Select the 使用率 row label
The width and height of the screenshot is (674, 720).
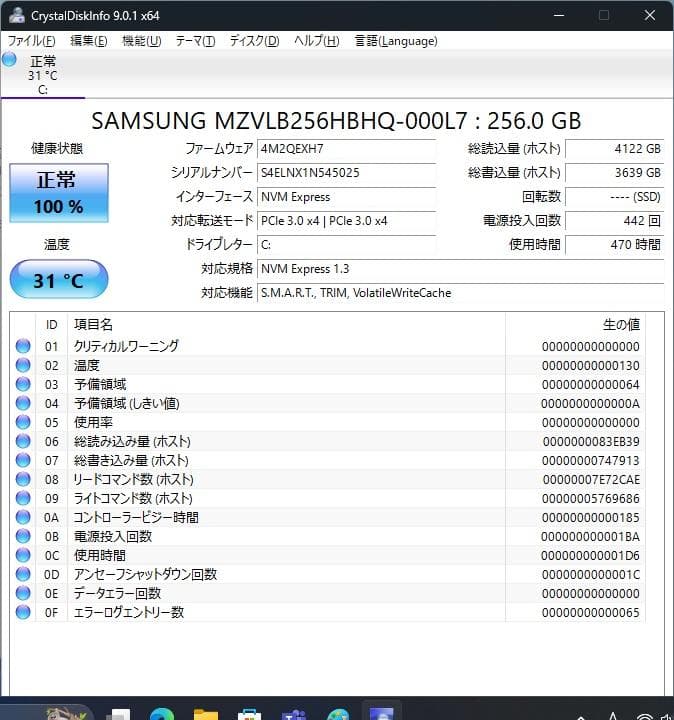coord(93,422)
